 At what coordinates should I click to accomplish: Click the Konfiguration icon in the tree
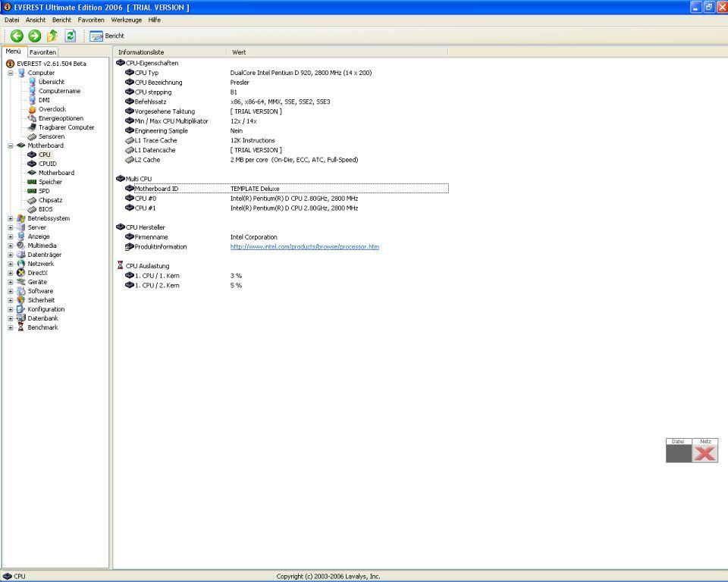[21, 309]
